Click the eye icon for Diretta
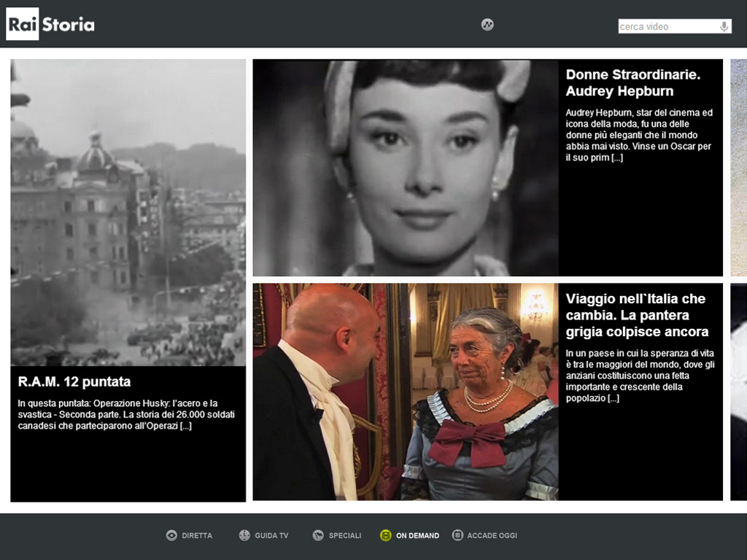The image size is (747, 560). pos(171,535)
